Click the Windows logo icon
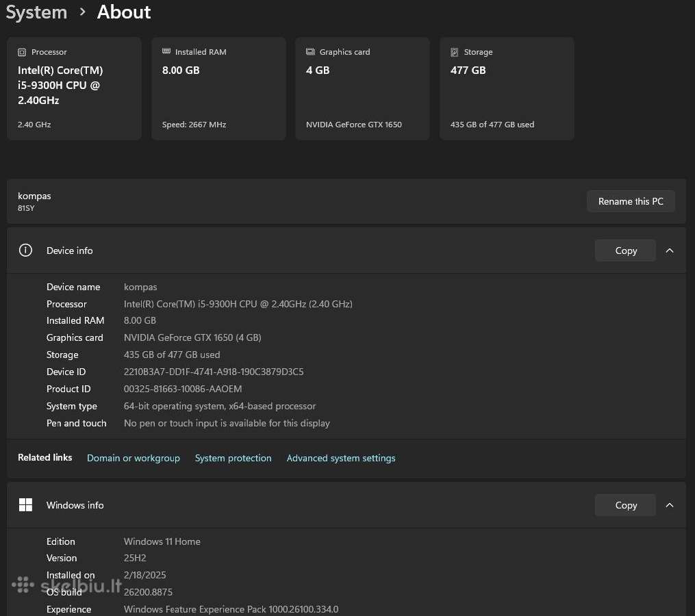The height and width of the screenshot is (616, 695). click(x=26, y=504)
